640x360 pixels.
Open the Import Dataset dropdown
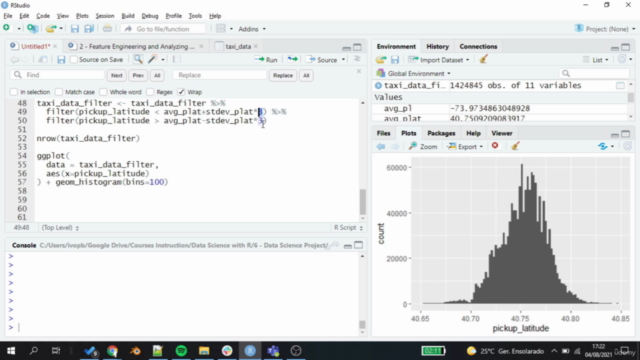pyautogui.click(x=439, y=60)
